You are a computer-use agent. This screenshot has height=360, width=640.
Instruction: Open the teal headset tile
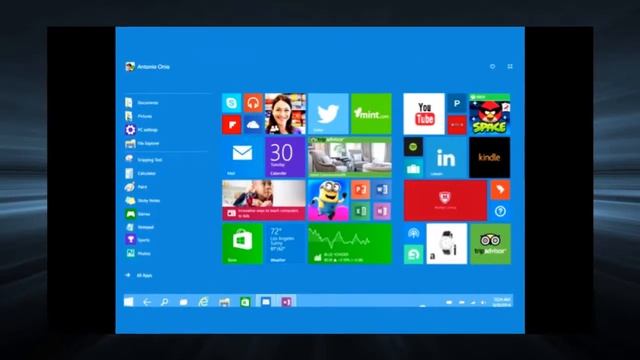[x=413, y=254]
